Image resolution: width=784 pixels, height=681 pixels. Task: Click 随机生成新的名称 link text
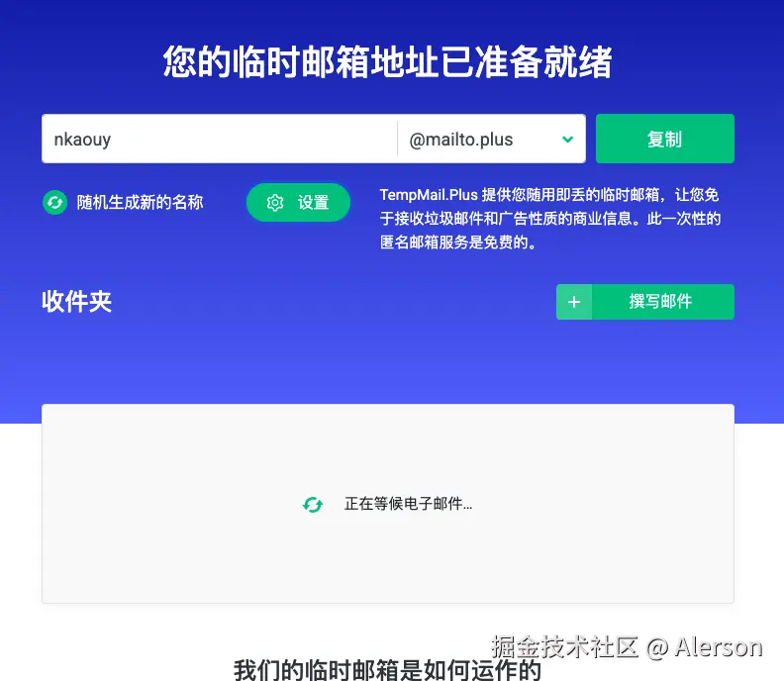140,203
